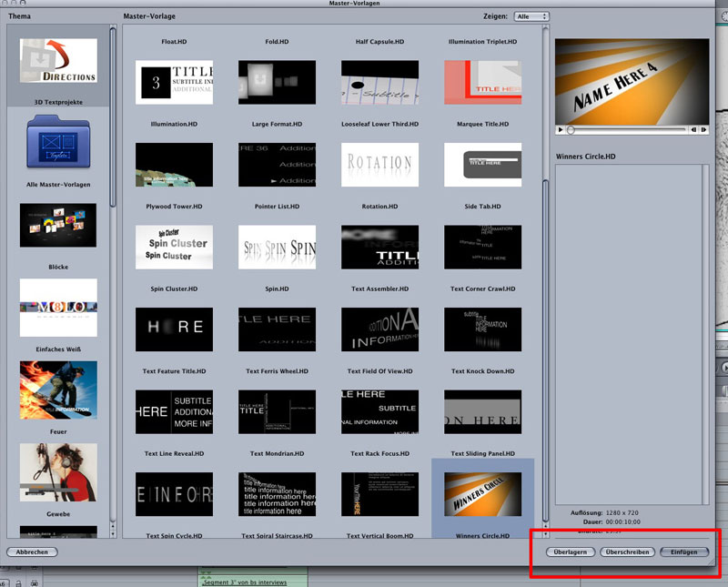Step preview one frame backward
The height and width of the screenshot is (587, 728).
point(693,130)
